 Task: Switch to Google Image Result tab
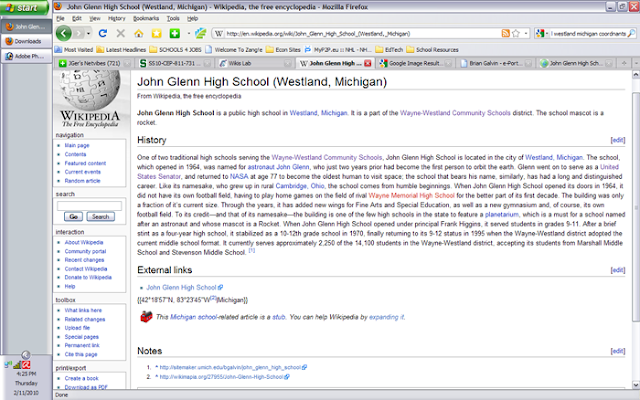(415, 63)
